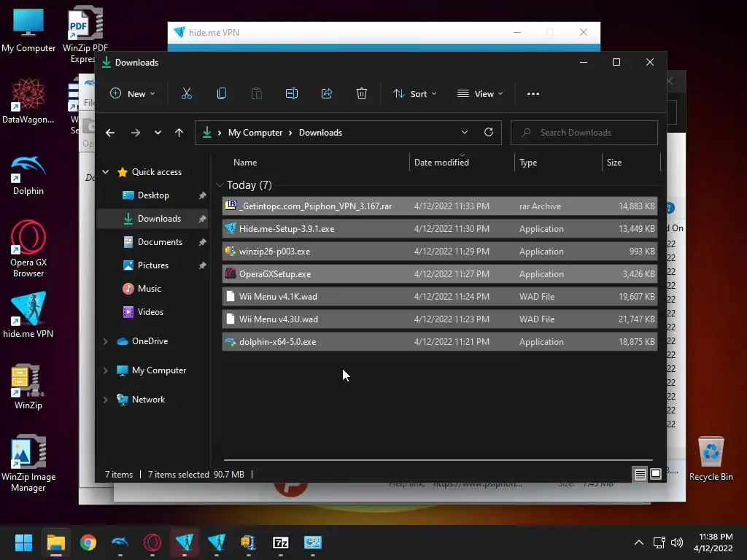Open the New item dropdown
This screenshot has width=747, height=560.
(x=133, y=94)
